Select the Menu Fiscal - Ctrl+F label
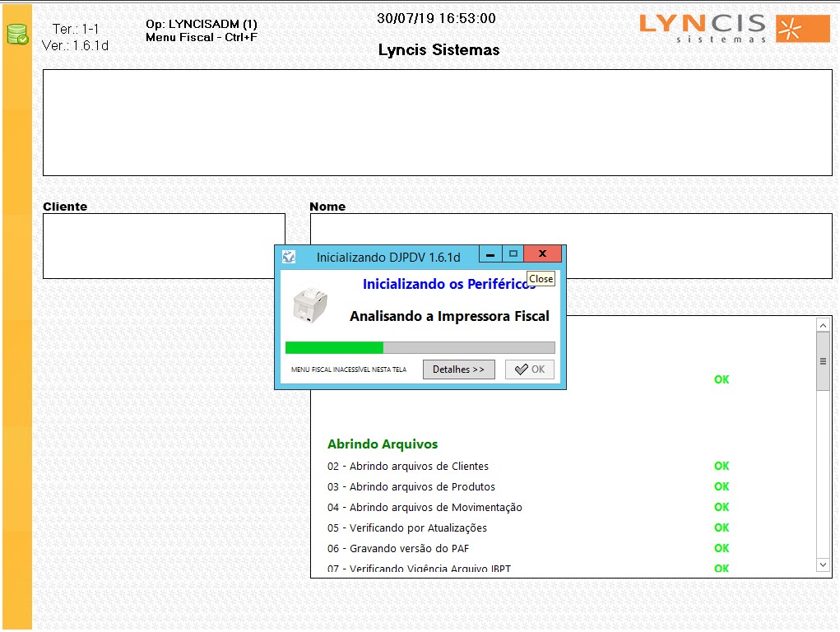840x632 pixels. point(202,37)
